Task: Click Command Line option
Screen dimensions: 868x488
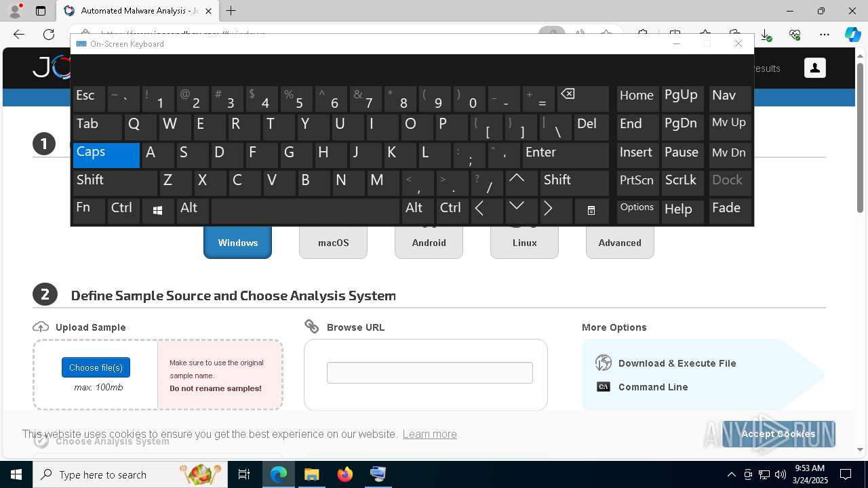Action: coord(653,387)
